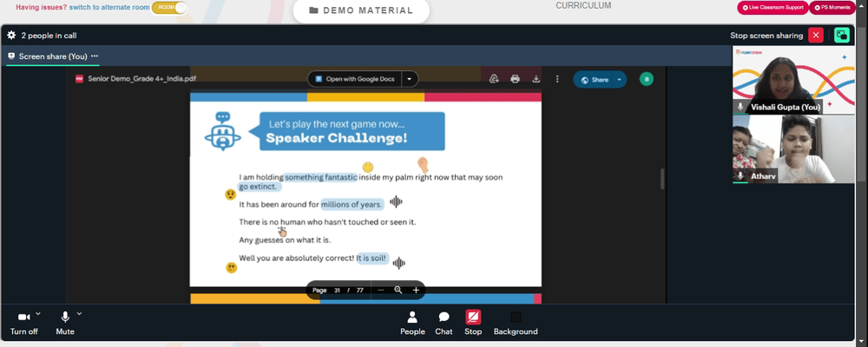868x347 pixels.
Task: Click the worried emoji beside go extinct
Action: coord(230,194)
